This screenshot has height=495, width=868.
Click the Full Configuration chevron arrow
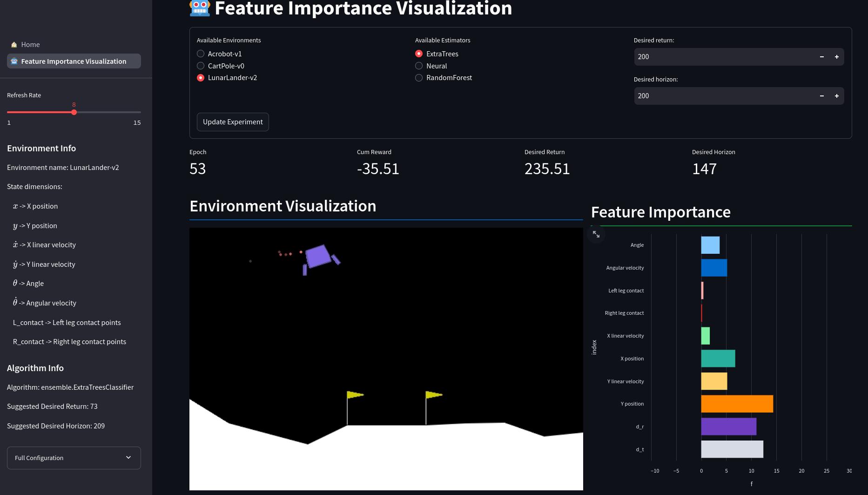(128, 458)
